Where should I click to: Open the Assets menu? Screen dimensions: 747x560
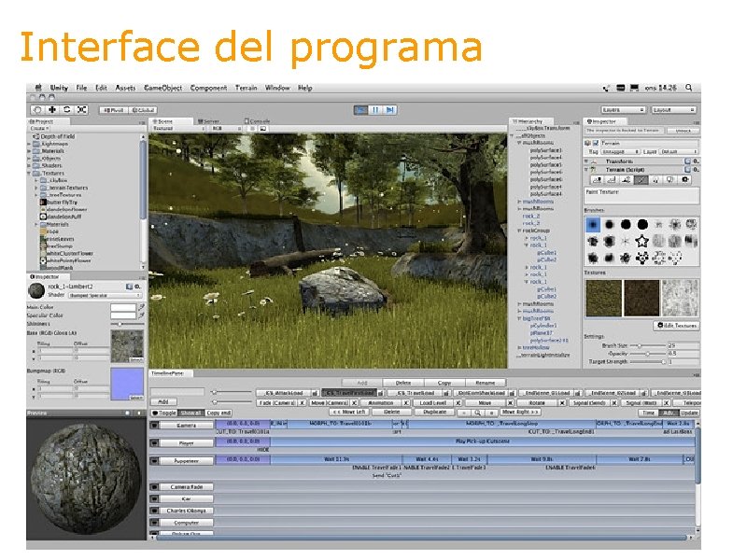125,88
